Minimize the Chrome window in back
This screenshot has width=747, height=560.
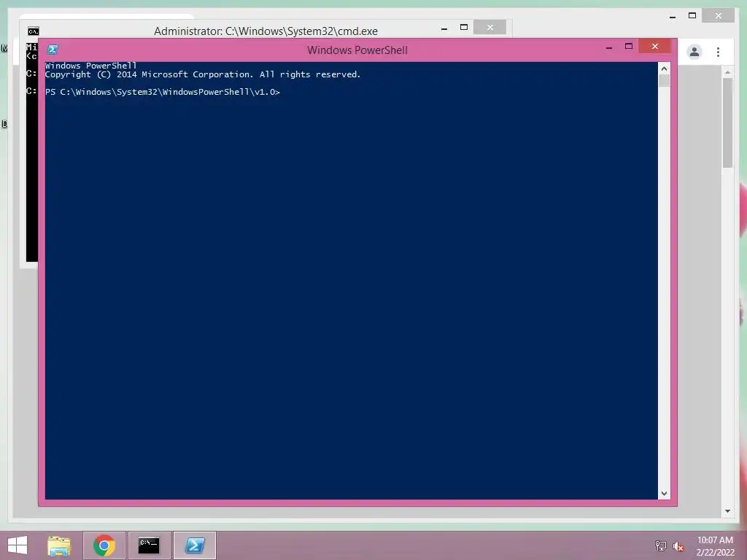pos(672,17)
